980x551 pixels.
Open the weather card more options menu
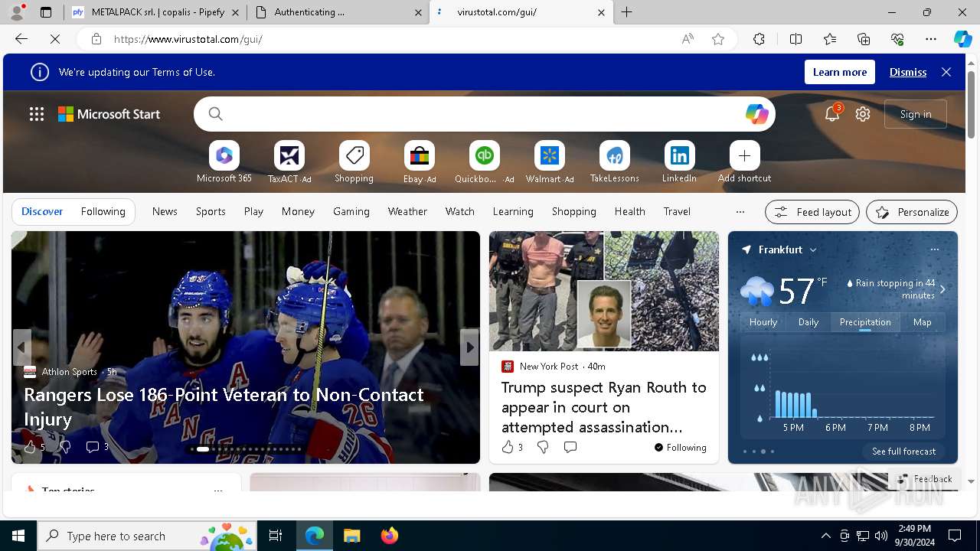934,249
